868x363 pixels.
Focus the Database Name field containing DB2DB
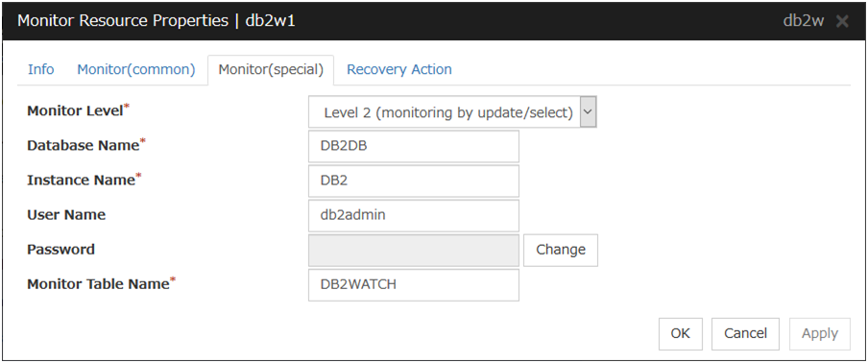pyautogui.click(x=414, y=147)
